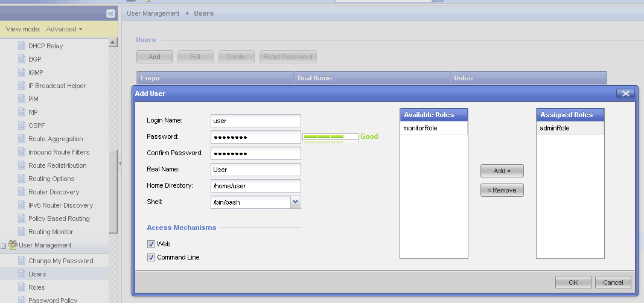Click the Add > role button

coord(502,171)
